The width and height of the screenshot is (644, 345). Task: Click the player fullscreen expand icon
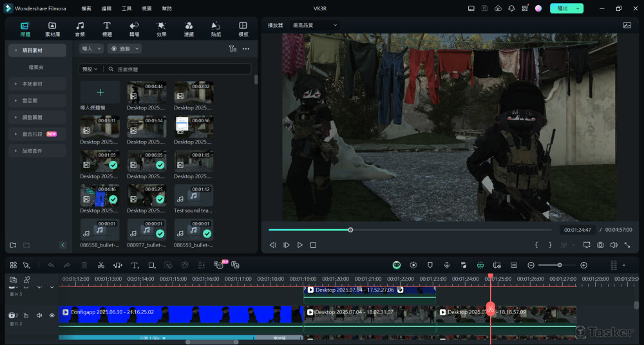click(x=627, y=245)
